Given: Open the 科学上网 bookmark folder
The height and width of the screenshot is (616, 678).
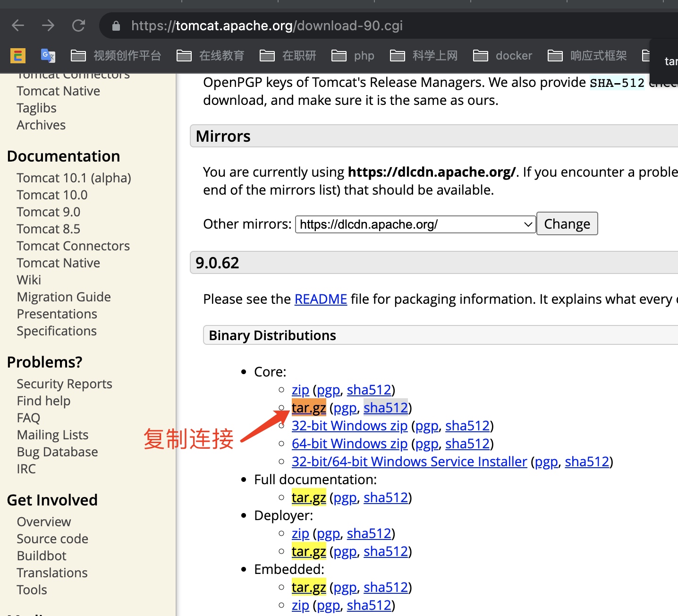Looking at the screenshot, I should pos(424,56).
